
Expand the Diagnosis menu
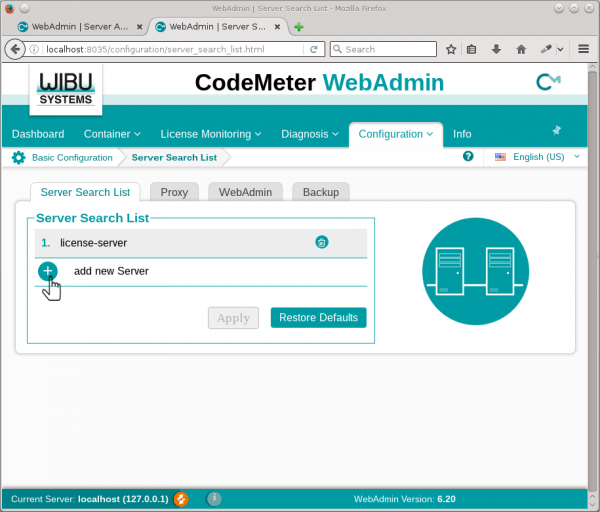310,134
